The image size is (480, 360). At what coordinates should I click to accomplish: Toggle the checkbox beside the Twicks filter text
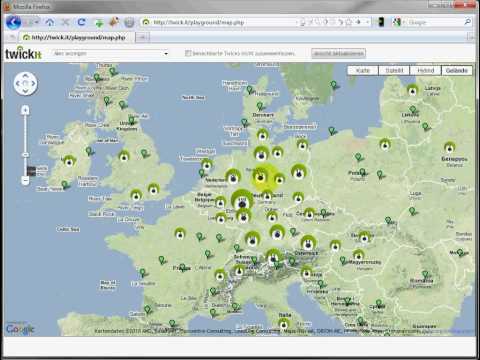(x=188, y=53)
